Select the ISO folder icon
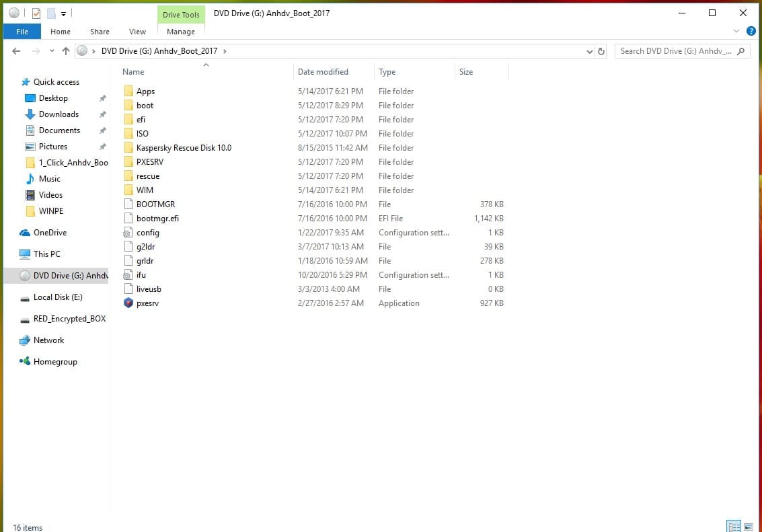The image size is (762, 532). 128,133
